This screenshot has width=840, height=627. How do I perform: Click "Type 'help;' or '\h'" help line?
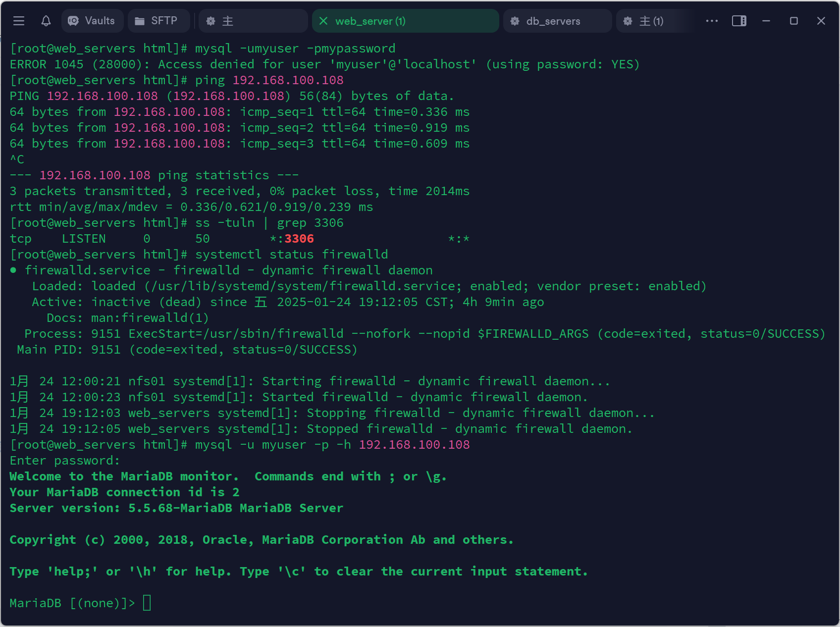pos(299,572)
